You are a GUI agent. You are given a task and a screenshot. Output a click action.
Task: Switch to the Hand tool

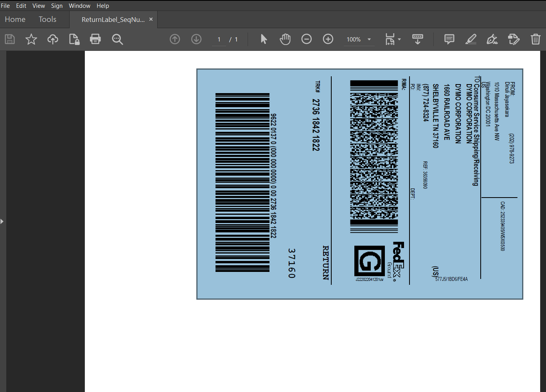click(285, 39)
